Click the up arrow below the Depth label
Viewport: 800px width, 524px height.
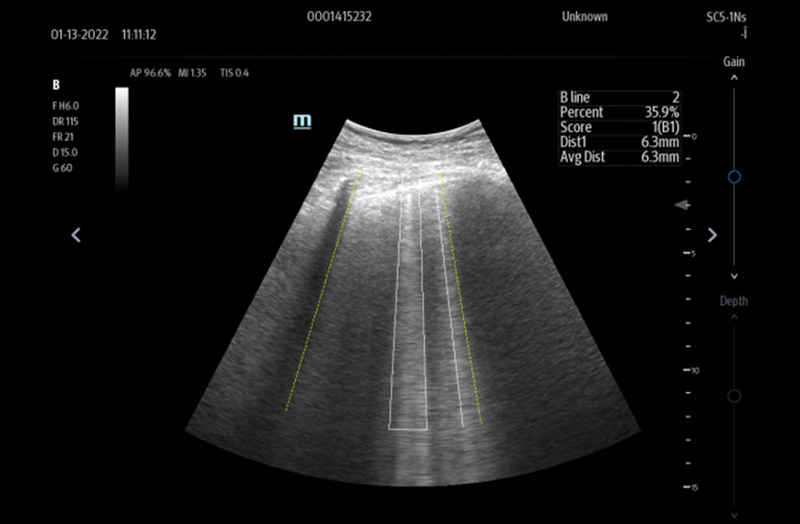tap(734, 317)
